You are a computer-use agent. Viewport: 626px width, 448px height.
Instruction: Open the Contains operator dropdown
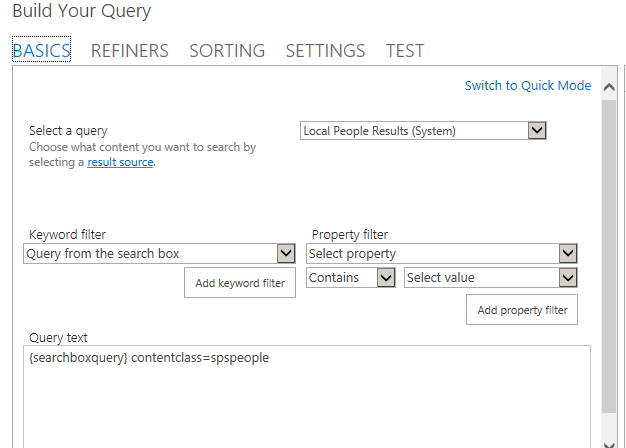pos(386,278)
